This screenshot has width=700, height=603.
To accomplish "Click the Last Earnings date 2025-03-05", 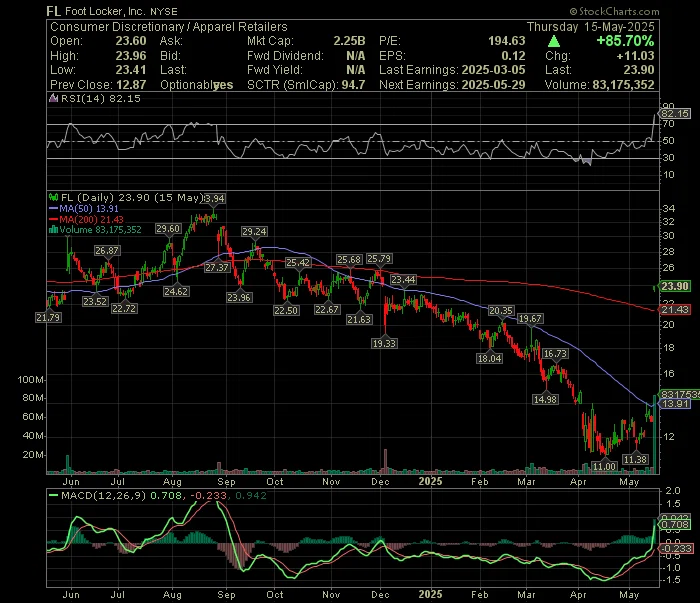I will click(x=493, y=70).
